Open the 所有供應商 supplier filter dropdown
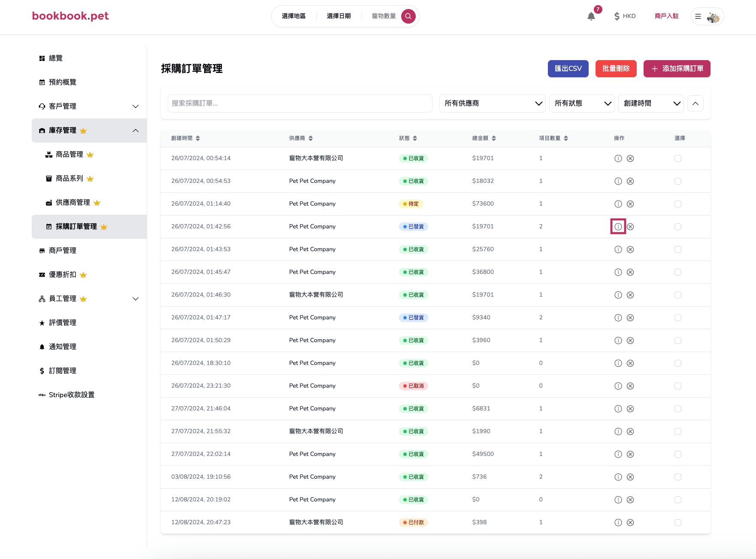 pyautogui.click(x=492, y=103)
